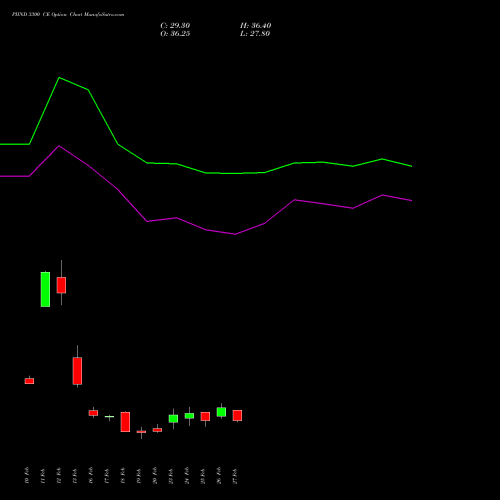Select the green candle for 23 Feb

pyautogui.click(x=173, y=419)
